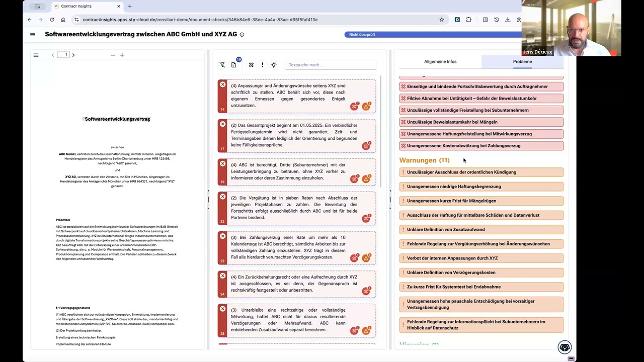
Task: Click the red X marker on clause 19
Action: click(222, 163)
